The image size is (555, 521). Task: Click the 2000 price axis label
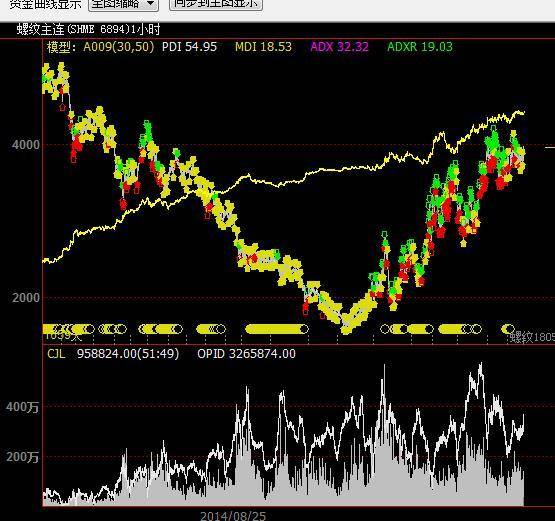[26, 297]
